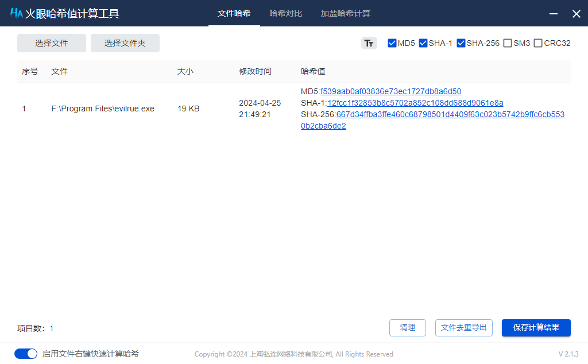Disable the SHA-256 checkbox
Screen dimensions: 588x364
click(461, 43)
